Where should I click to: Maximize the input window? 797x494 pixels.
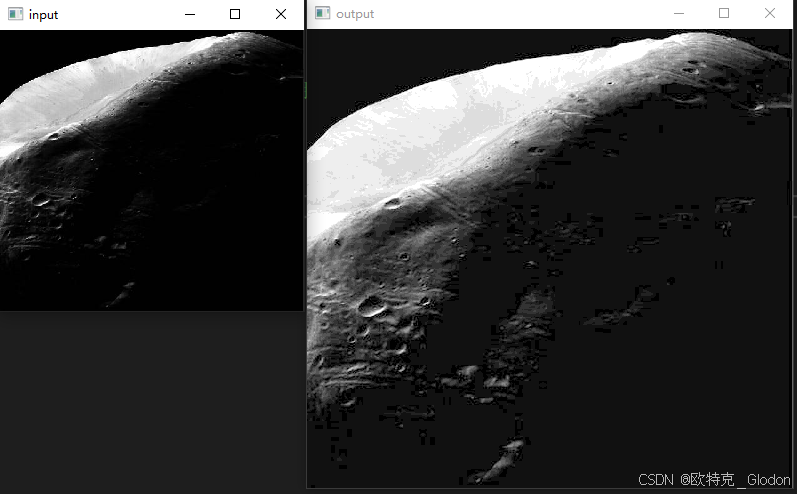tap(235, 14)
